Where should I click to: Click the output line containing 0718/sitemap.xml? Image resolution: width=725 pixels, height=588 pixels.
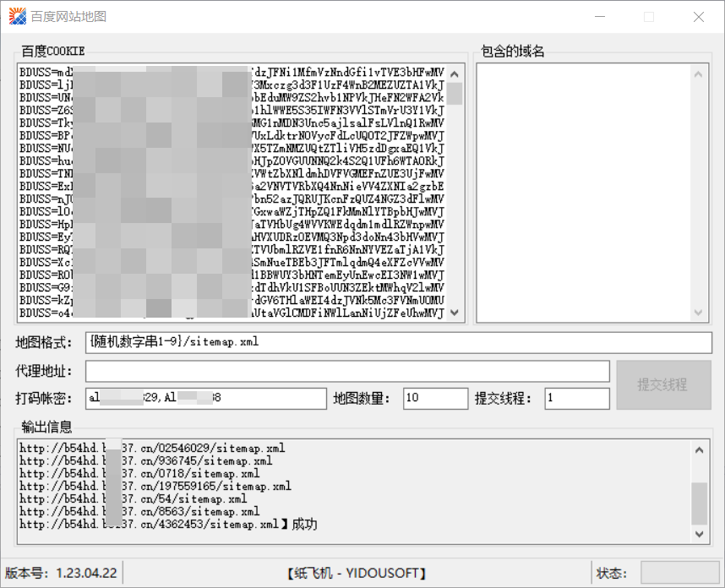[139, 473]
